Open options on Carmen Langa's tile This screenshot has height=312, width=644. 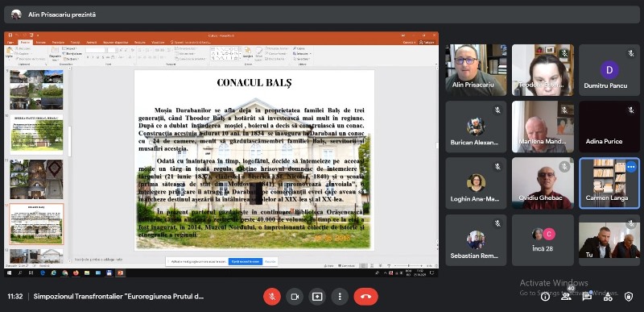click(631, 167)
